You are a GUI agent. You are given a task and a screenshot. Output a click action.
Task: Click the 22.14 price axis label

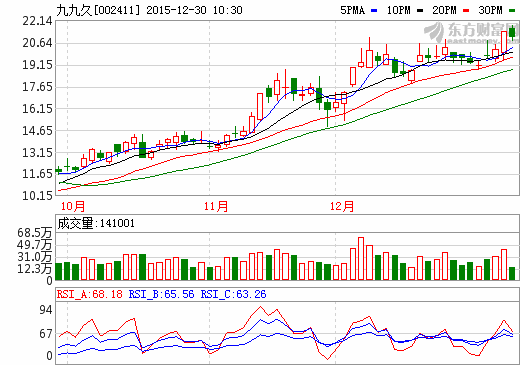37,21
